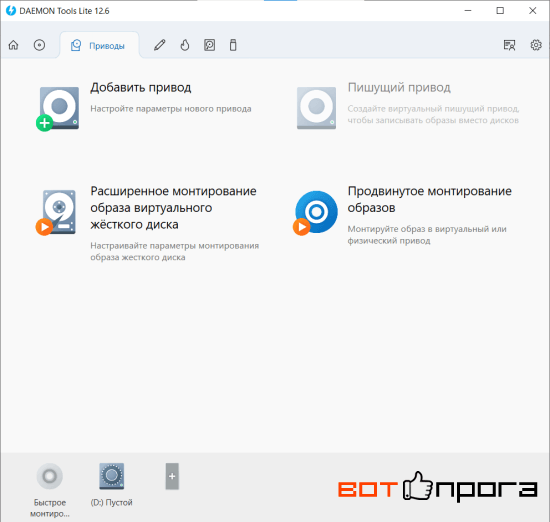This screenshot has height=522, width=550.
Task: Click the hard disk advanced mount icon
Action: point(56,213)
